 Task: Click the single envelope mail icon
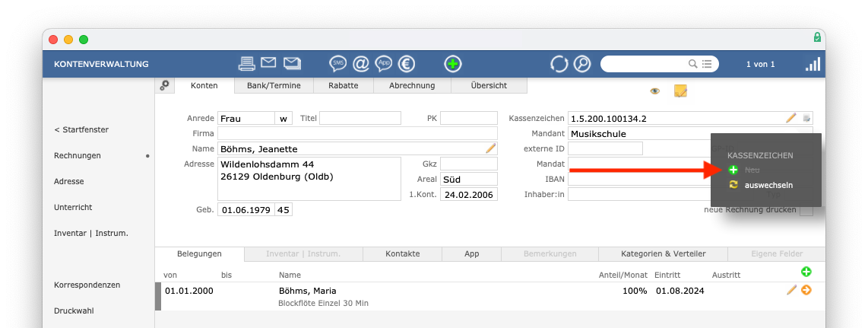tap(268, 62)
